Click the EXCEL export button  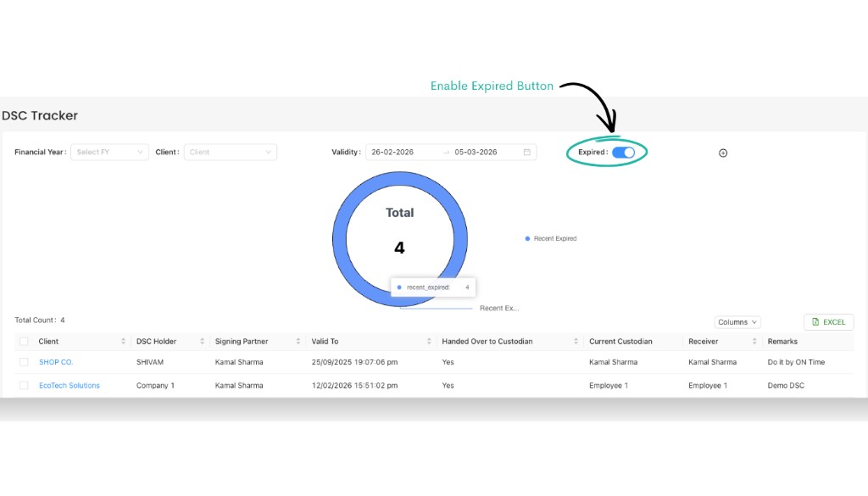coord(827,321)
